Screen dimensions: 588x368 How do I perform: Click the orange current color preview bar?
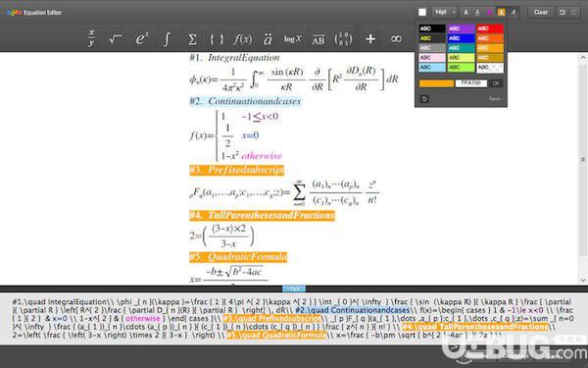pos(436,83)
